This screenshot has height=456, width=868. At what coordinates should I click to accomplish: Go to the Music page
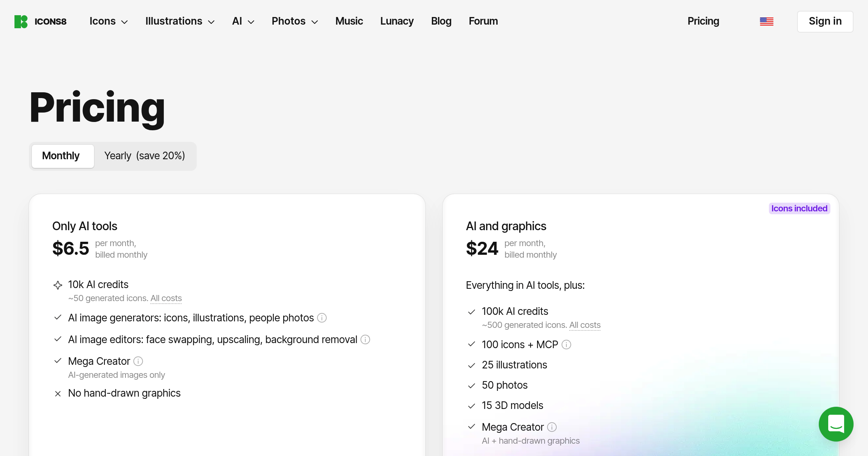click(349, 21)
